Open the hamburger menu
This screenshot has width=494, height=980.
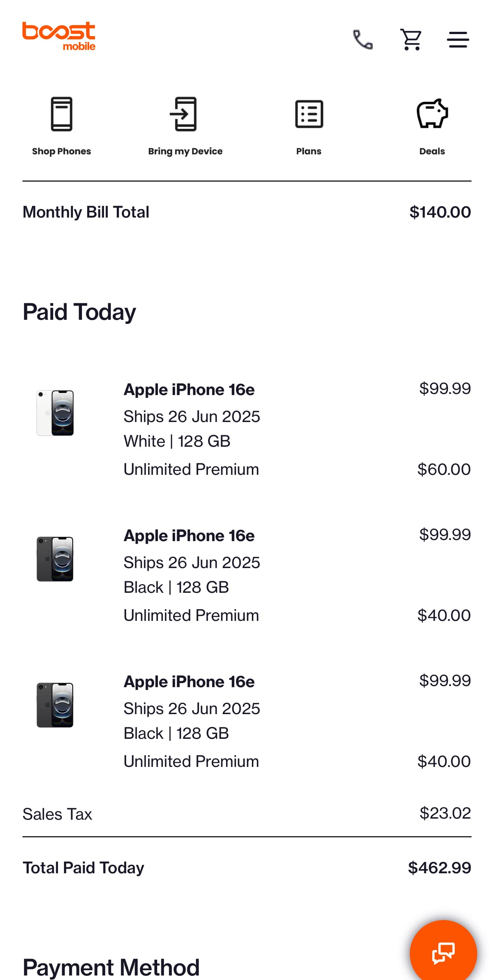click(458, 40)
